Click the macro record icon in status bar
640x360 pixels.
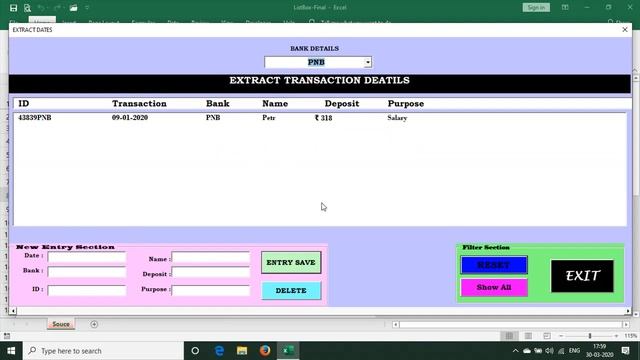pos(7,336)
